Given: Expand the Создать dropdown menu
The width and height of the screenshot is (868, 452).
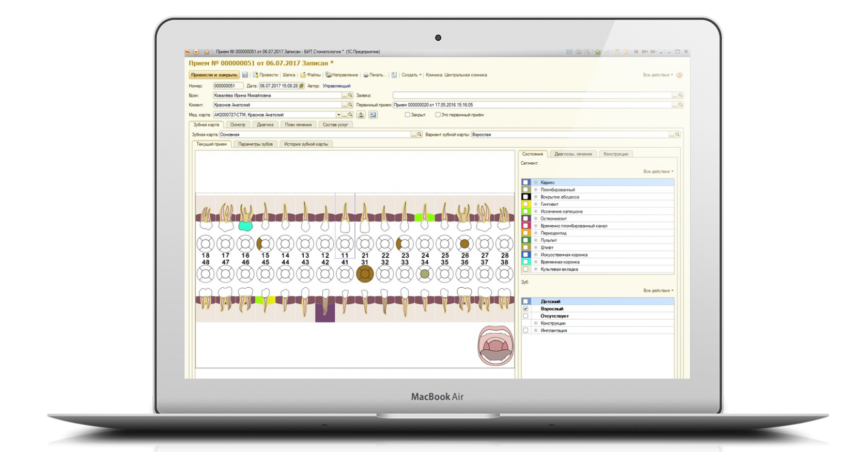Looking at the screenshot, I should (411, 75).
